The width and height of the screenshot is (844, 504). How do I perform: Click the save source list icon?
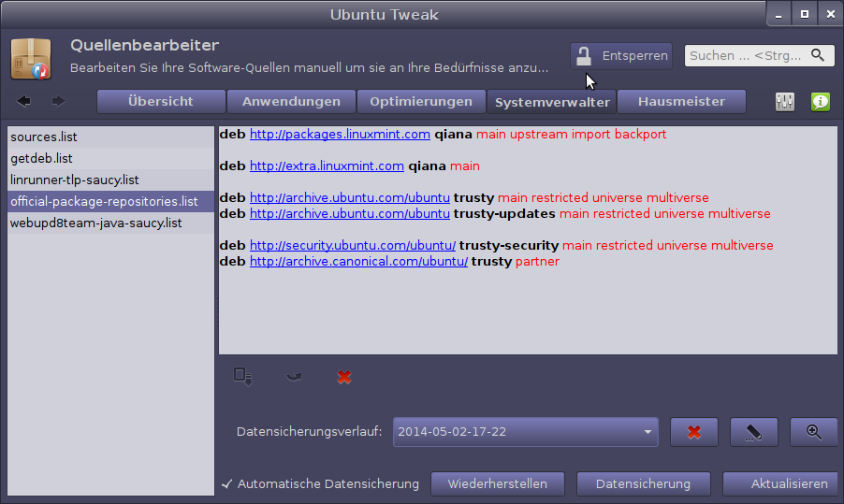pyautogui.click(x=243, y=377)
